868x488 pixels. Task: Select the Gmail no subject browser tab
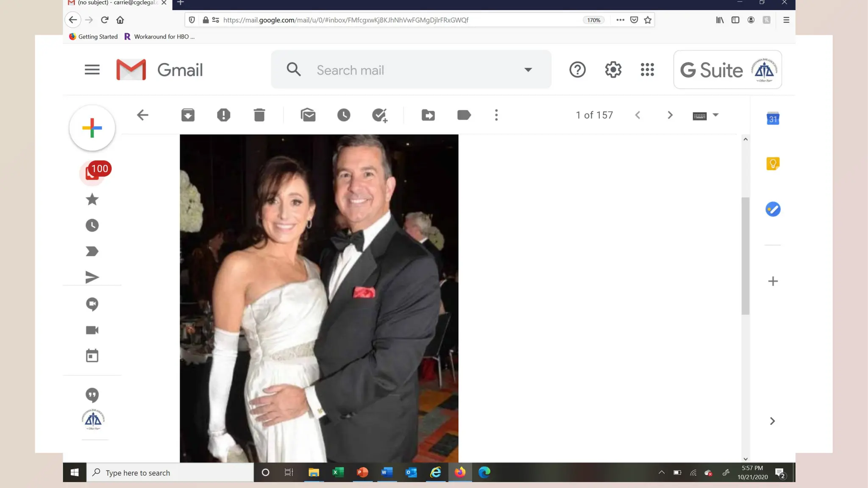pyautogui.click(x=114, y=3)
